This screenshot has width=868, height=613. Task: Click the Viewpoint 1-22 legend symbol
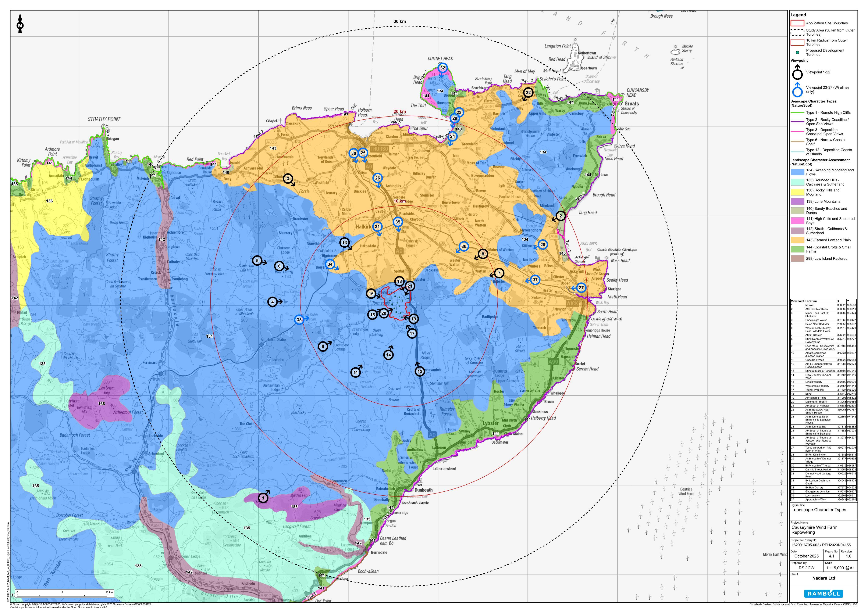tap(797, 73)
